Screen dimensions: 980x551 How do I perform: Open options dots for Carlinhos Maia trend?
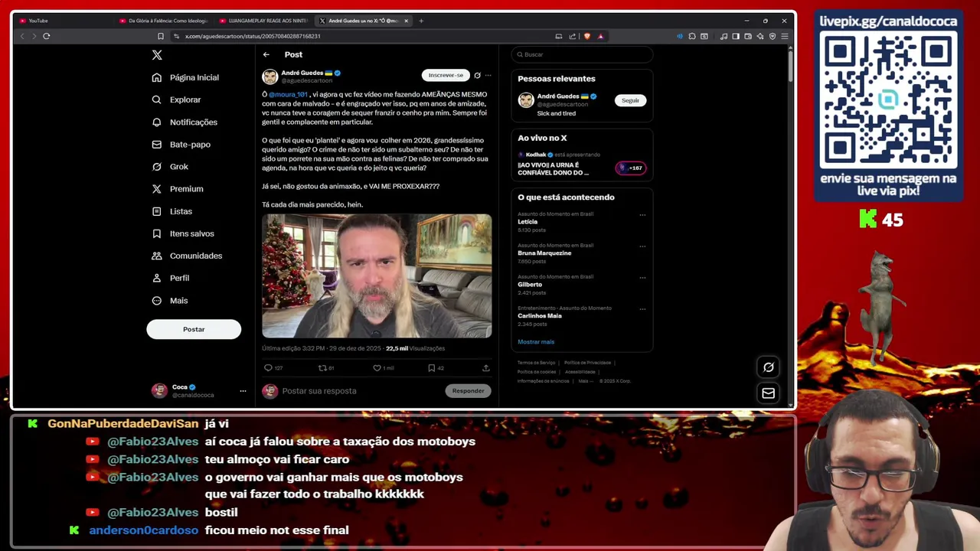point(642,309)
